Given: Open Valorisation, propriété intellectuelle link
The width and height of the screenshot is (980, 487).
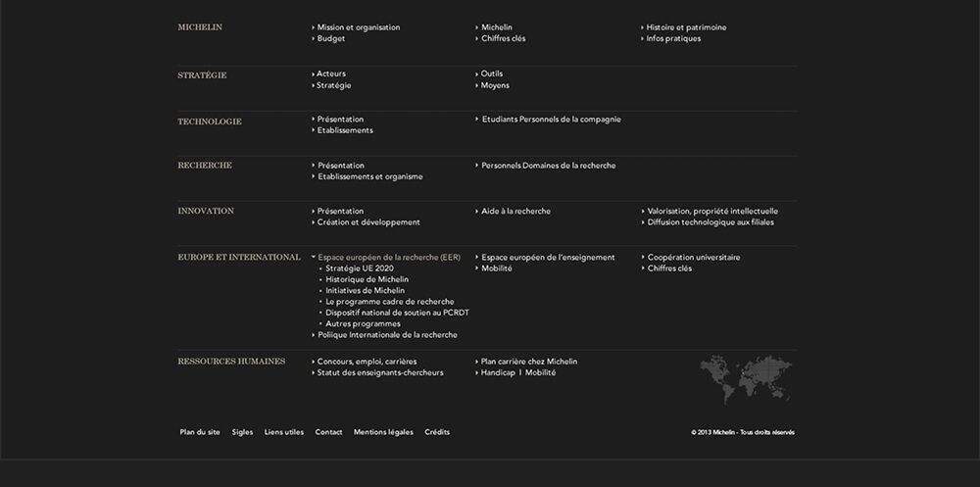Looking at the screenshot, I should point(710,212).
